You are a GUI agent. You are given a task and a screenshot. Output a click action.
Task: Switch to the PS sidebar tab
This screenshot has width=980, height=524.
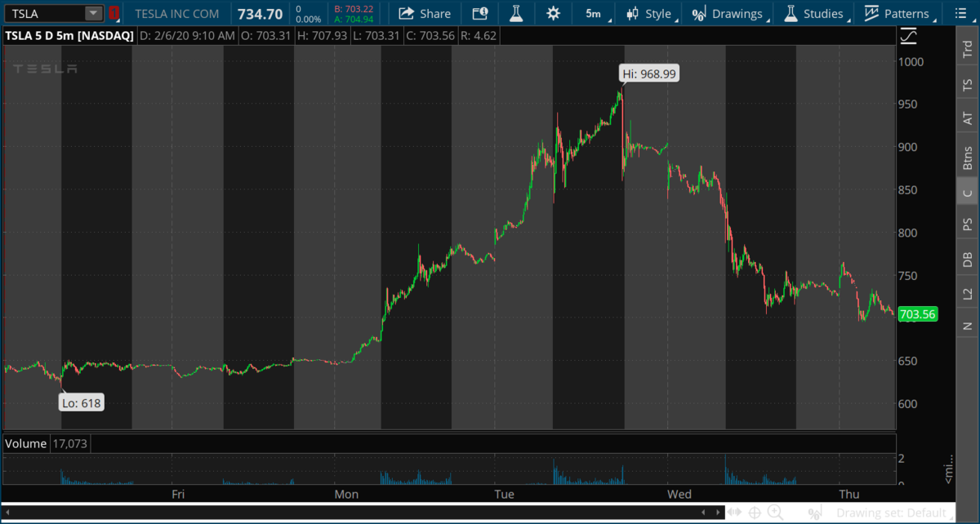(x=968, y=224)
